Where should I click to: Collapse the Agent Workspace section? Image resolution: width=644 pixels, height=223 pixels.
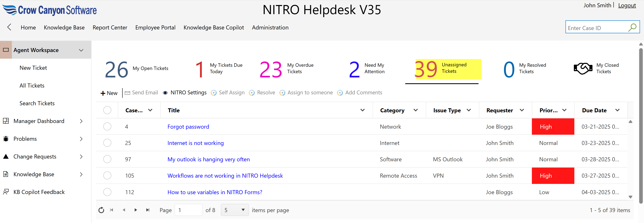point(81,50)
